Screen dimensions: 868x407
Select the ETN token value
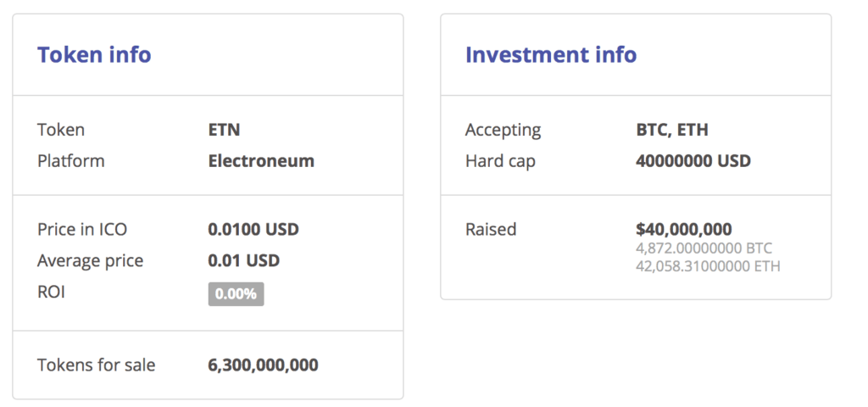coord(224,130)
